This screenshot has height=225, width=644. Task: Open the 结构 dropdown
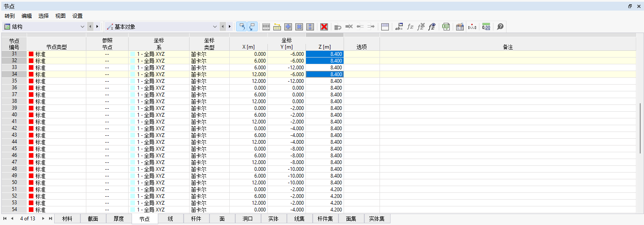click(44, 27)
